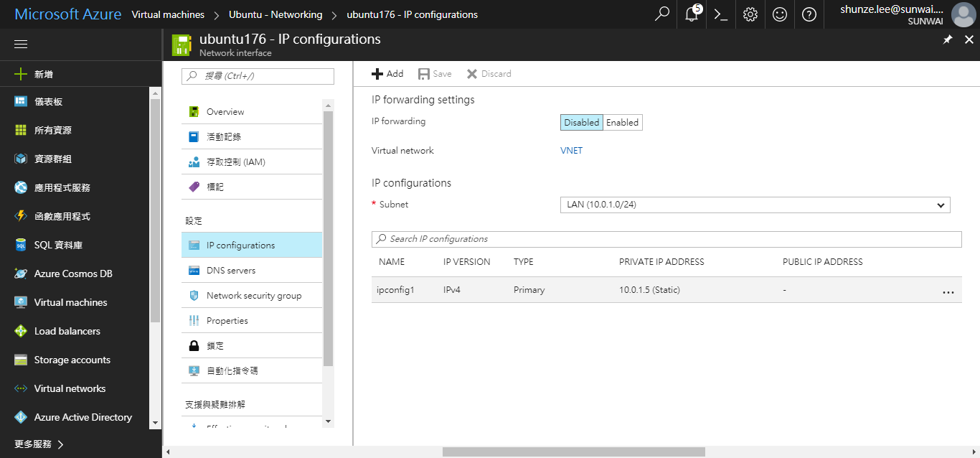Click the left sidebar vertical scrollbar
This screenshot has width=980, height=458.
point(156,210)
